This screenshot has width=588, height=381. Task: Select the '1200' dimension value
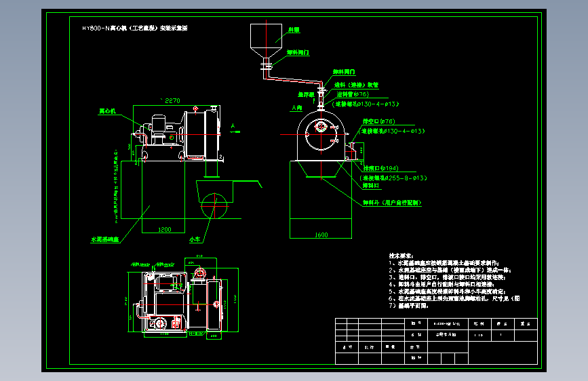pos(165,230)
